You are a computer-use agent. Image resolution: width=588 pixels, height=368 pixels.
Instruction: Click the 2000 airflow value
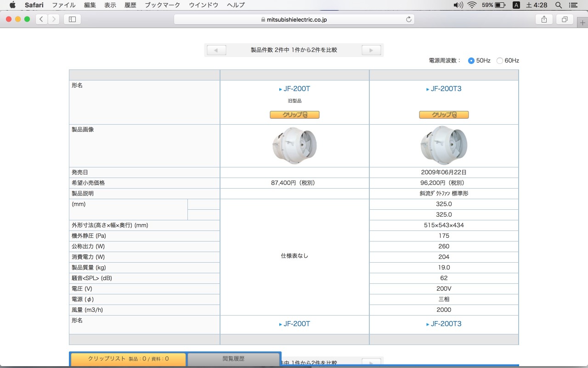[444, 310]
